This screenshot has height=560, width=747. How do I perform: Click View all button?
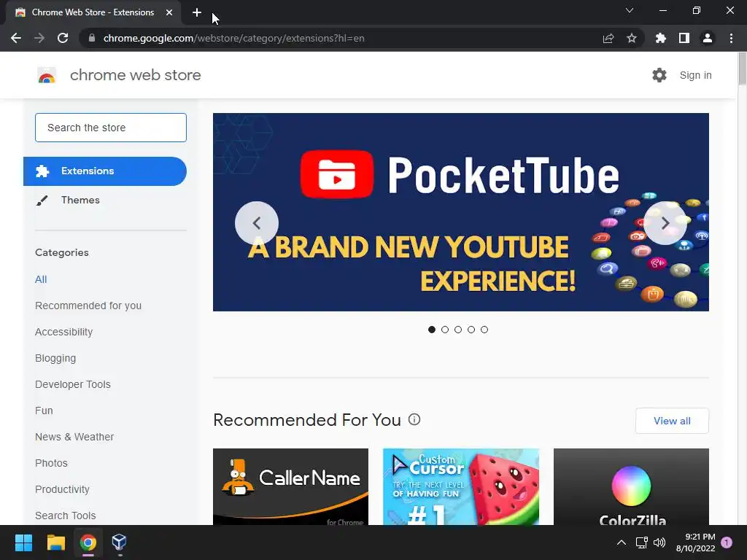pyautogui.click(x=672, y=421)
